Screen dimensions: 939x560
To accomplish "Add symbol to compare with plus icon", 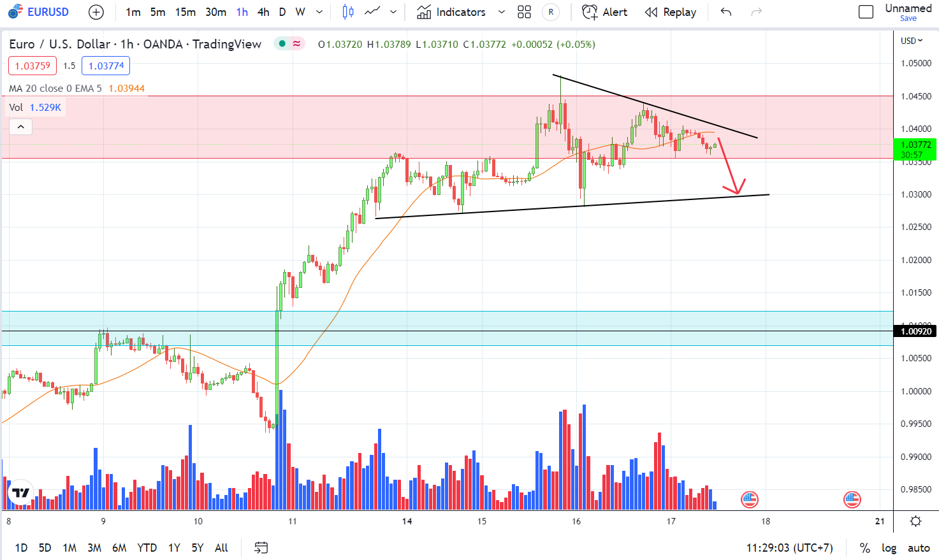I will point(96,11).
